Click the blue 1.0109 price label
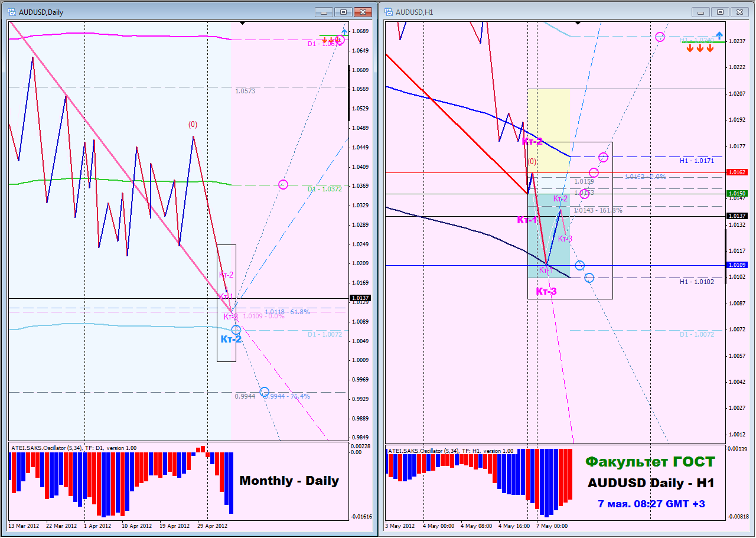The height and width of the screenshot is (538, 756). (x=737, y=265)
